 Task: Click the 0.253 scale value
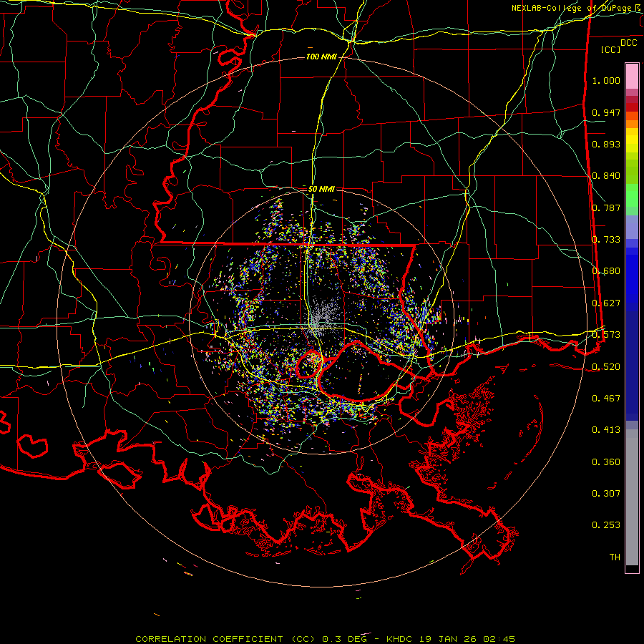click(606, 525)
